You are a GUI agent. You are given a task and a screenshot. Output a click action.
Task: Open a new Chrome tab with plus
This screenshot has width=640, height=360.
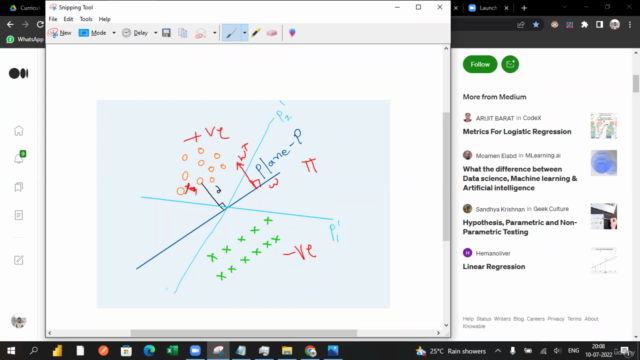click(524, 8)
